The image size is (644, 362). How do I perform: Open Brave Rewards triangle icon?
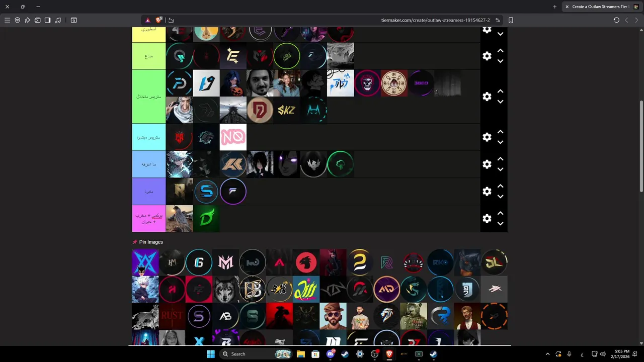click(147, 20)
